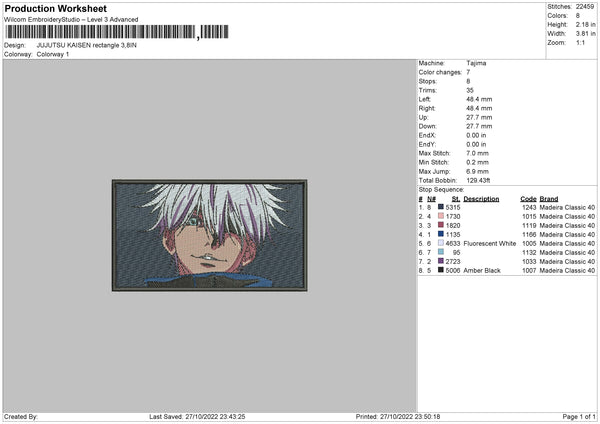
Task: Click the Last Saved timestamp 27/10/2022 23:43:25
Action: tap(215, 417)
